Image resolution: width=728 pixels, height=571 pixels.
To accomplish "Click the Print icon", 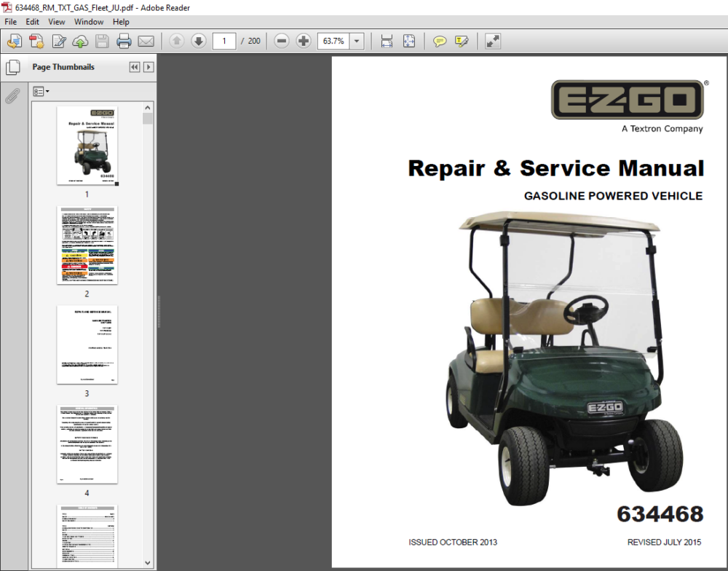I will pyautogui.click(x=124, y=42).
